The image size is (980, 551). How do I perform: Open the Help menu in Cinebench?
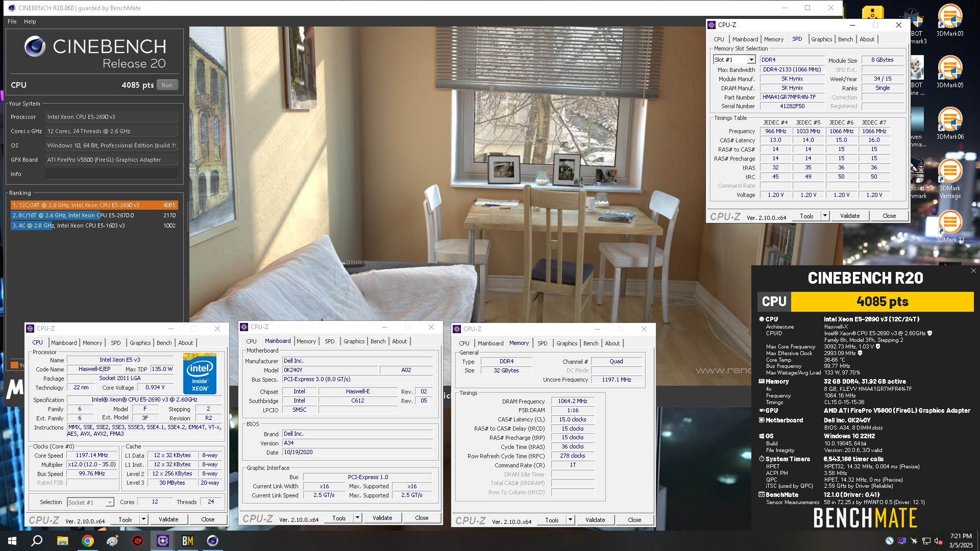(x=30, y=21)
